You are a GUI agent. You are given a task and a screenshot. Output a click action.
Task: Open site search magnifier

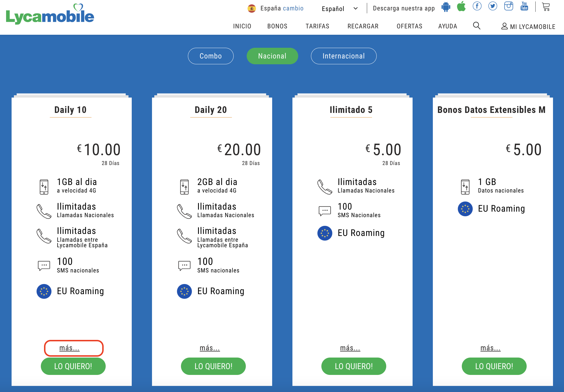(477, 26)
